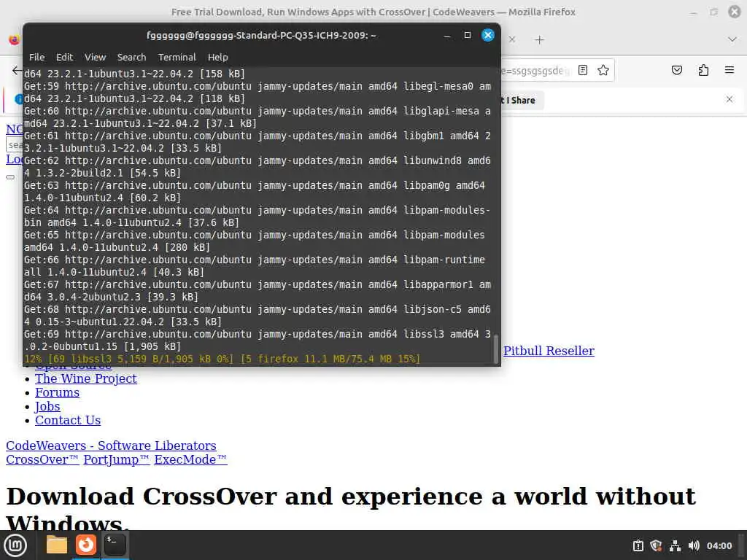Open the PortJump™ link

coord(116,459)
